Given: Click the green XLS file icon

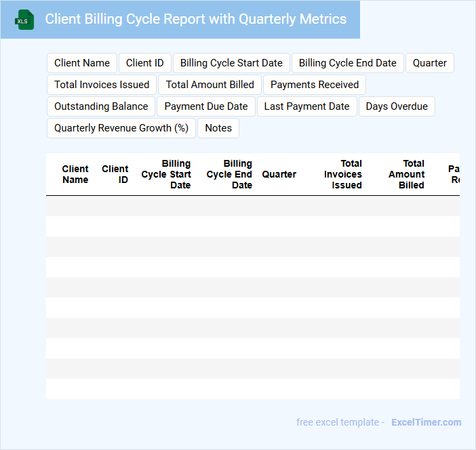Looking at the screenshot, I should tap(25, 20).
